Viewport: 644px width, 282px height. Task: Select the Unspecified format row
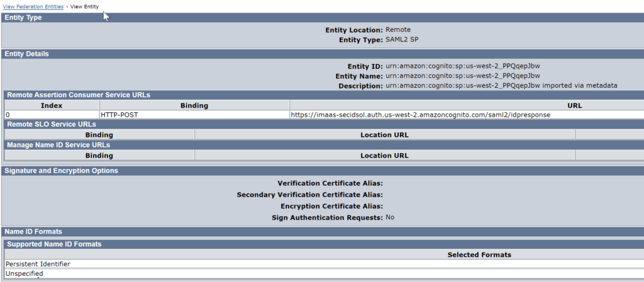(324, 273)
